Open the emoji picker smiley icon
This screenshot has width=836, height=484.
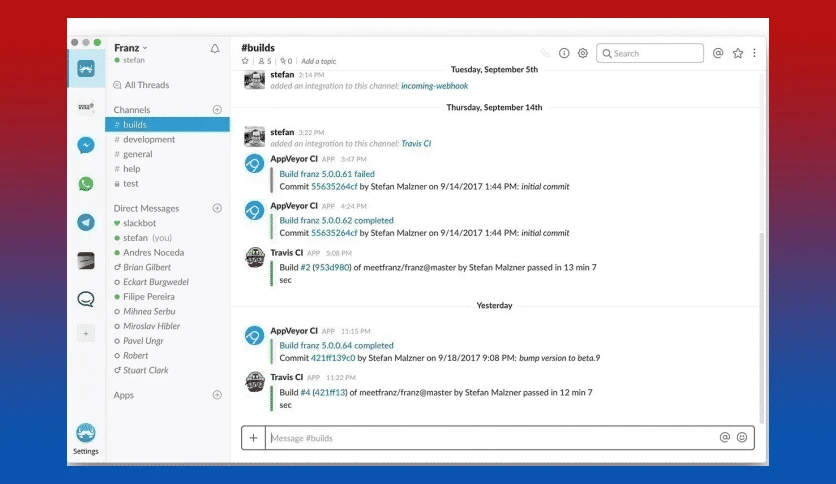[742, 438]
